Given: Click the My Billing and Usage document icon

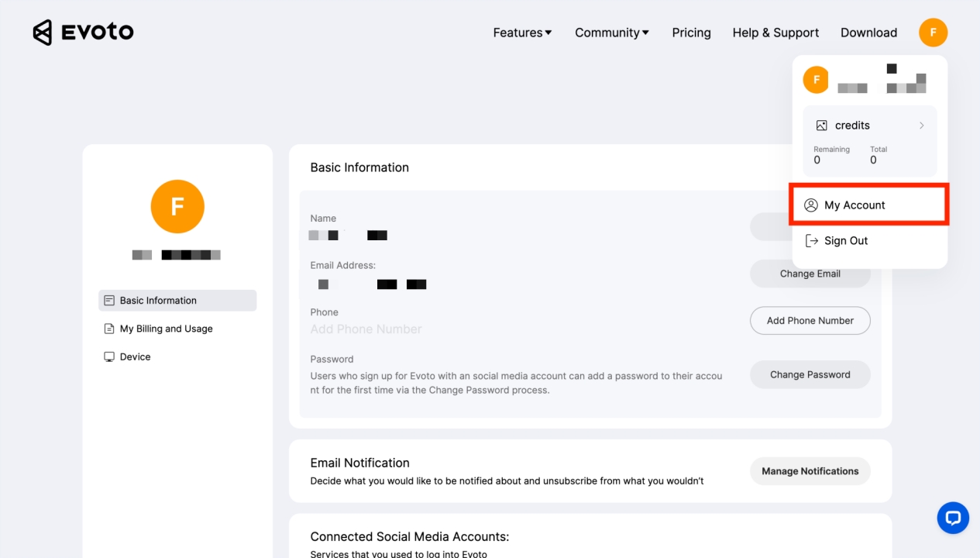Looking at the screenshot, I should pos(109,329).
